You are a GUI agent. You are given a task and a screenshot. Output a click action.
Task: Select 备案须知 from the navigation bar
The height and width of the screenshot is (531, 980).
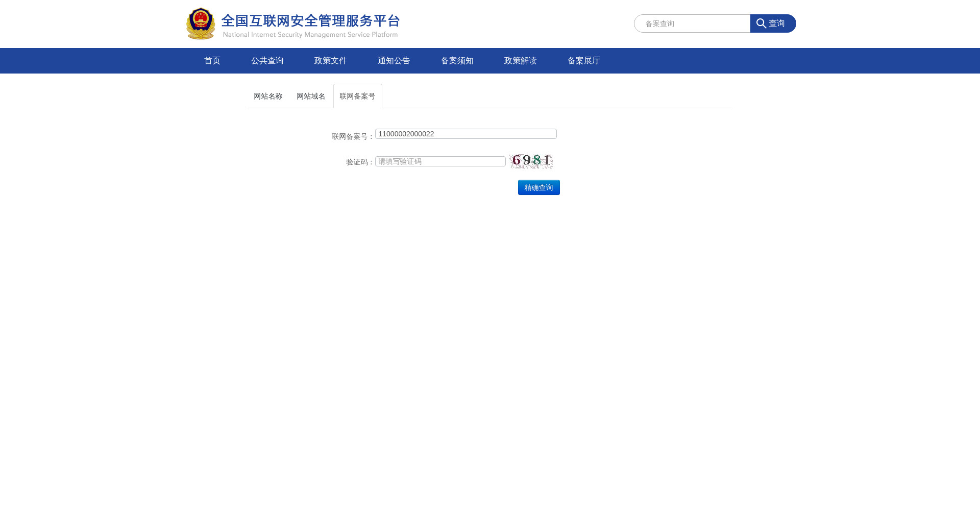(457, 61)
